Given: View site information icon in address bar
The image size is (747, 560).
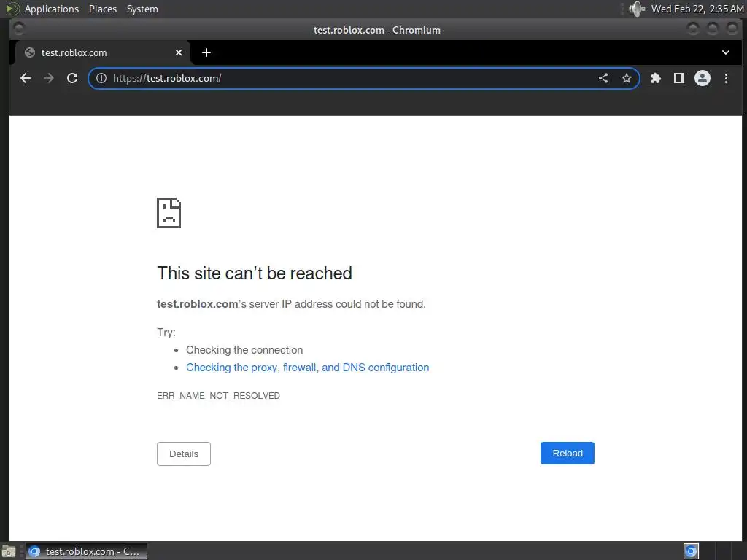Looking at the screenshot, I should click(x=101, y=78).
